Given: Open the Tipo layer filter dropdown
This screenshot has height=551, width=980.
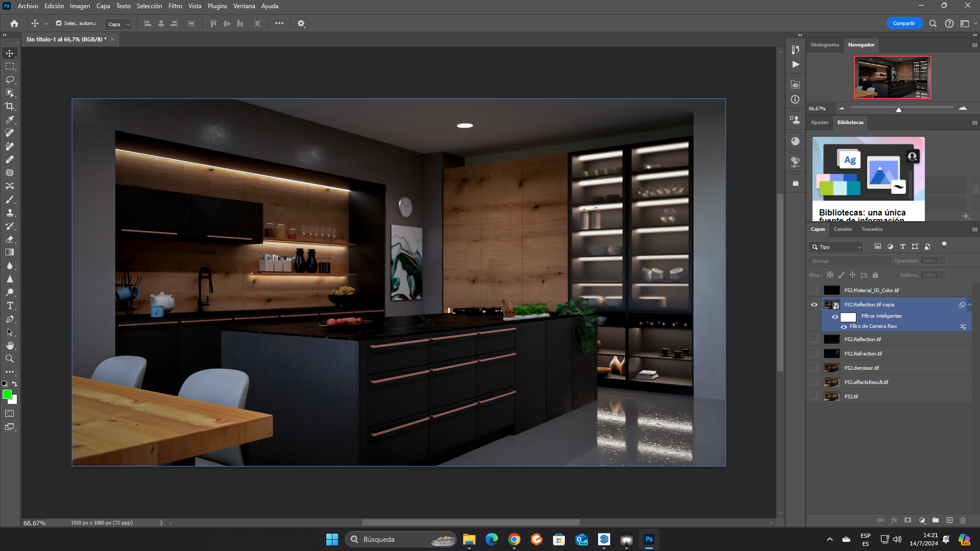Looking at the screenshot, I should point(836,247).
